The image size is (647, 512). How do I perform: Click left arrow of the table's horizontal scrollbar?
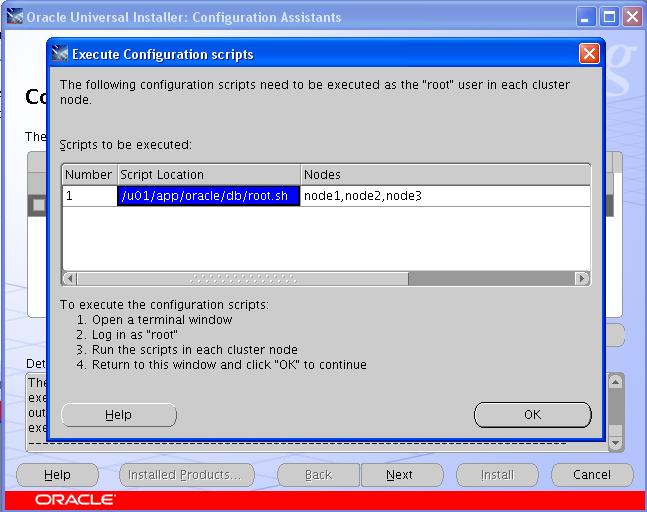click(x=69, y=278)
